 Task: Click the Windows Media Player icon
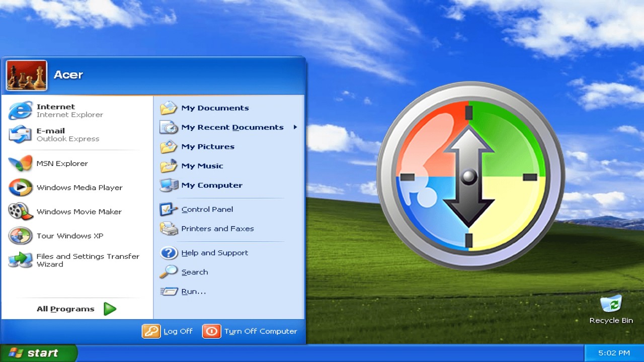(x=20, y=188)
